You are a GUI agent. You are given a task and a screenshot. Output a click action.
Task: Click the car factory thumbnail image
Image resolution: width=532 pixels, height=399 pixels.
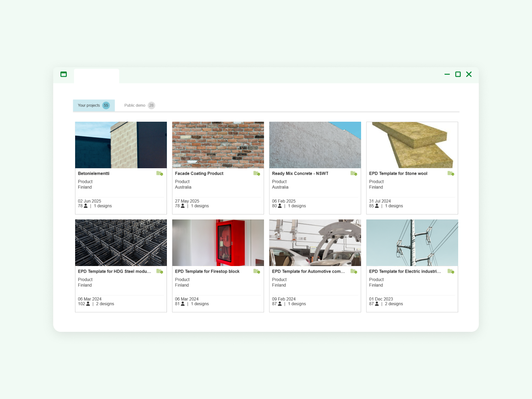point(315,243)
